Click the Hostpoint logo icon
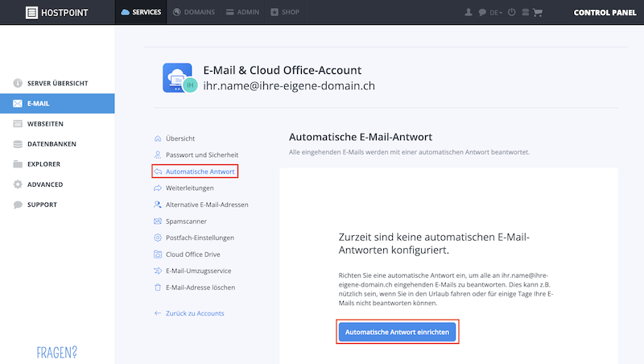This screenshot has height=364, width=644. pyautogui.click(x=31, y=12)
